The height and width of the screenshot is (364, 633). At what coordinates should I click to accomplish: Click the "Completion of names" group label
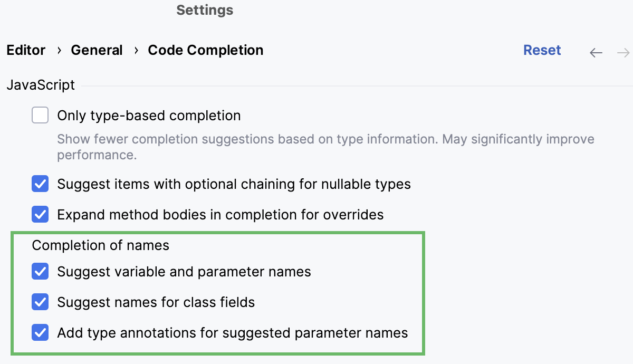click(100, 245)
